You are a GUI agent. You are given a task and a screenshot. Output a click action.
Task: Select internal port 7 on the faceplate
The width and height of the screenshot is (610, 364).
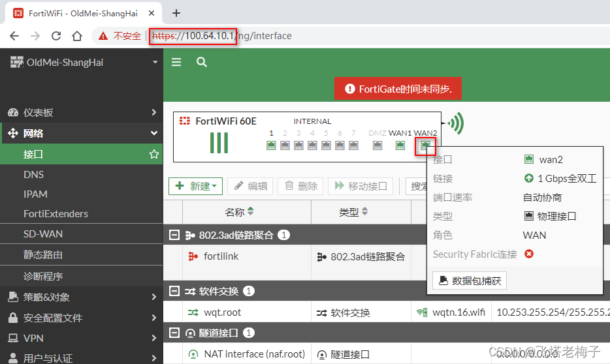pos(353,145)
